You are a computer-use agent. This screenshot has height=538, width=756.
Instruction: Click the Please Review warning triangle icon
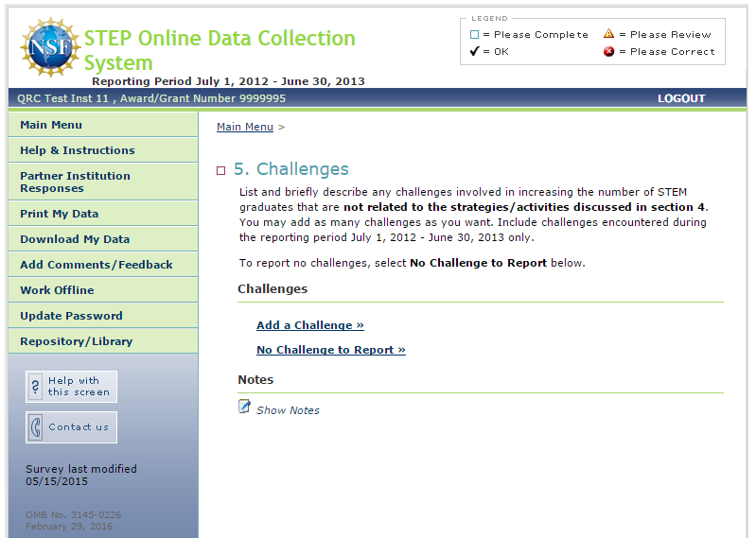click(x=609, y=34)
